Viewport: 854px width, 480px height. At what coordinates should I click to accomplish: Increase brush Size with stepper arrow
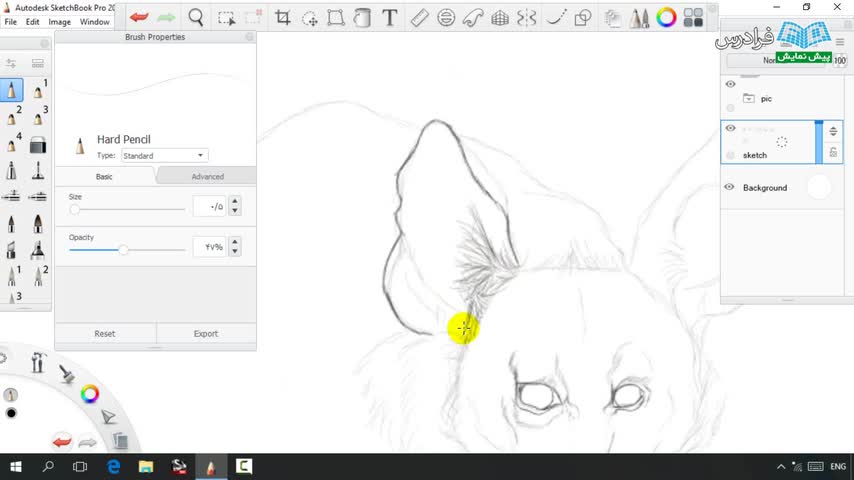coord(235,201)
